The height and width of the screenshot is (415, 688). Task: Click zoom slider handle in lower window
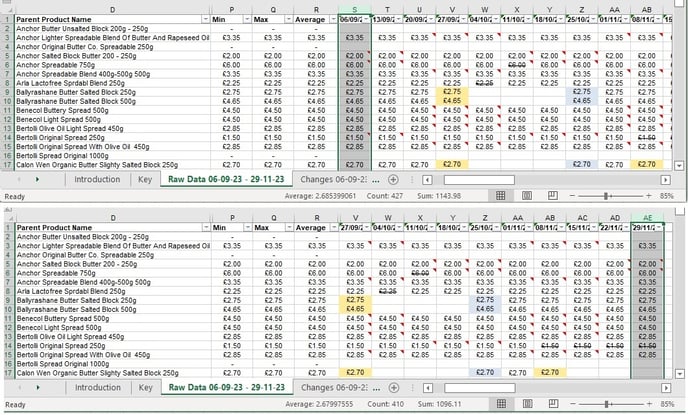[606, 404]
